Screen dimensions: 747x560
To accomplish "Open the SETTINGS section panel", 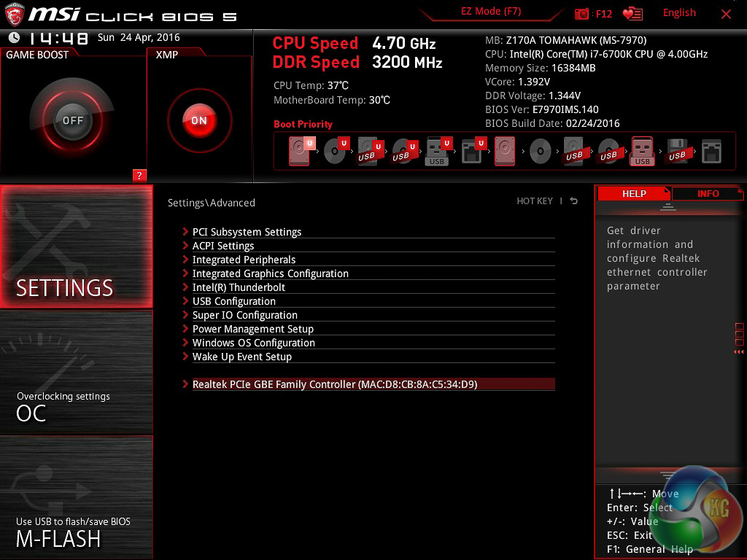I will 76,246.
